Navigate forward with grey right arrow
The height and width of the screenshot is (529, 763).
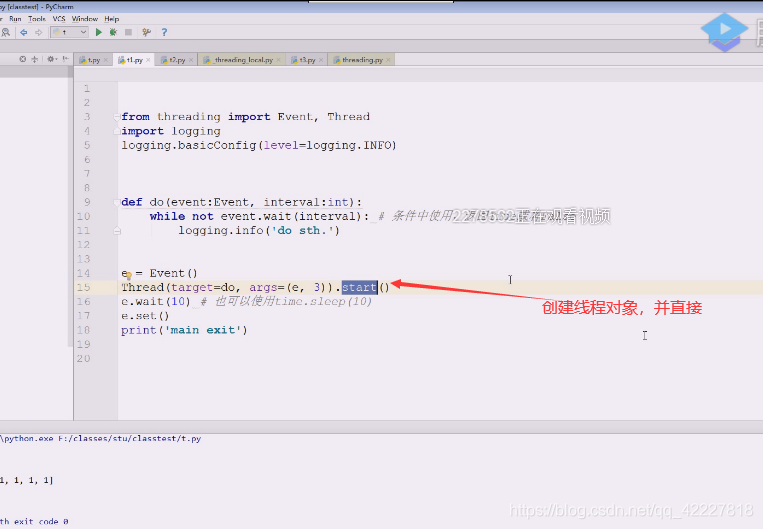38,33
